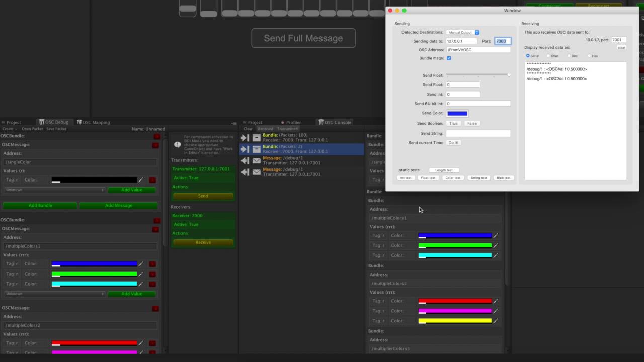Click the yellow Send button under Transmitters
This screenshot has width=644, height=362.
pos(203,196)
